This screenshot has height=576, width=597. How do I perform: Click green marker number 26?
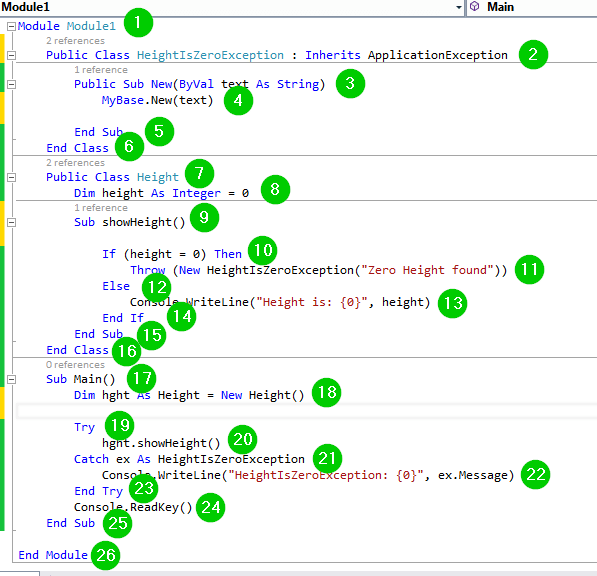(x=105, y=555)
